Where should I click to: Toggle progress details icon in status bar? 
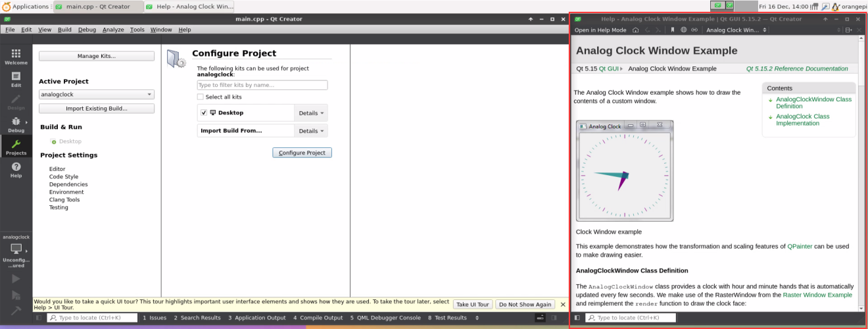(540, 318)
